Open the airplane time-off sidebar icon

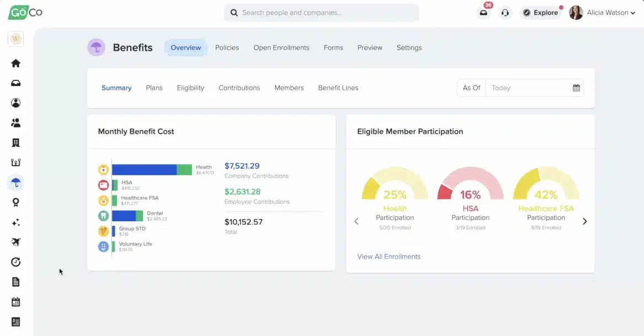pyautogui.click(x=15, y=242)
